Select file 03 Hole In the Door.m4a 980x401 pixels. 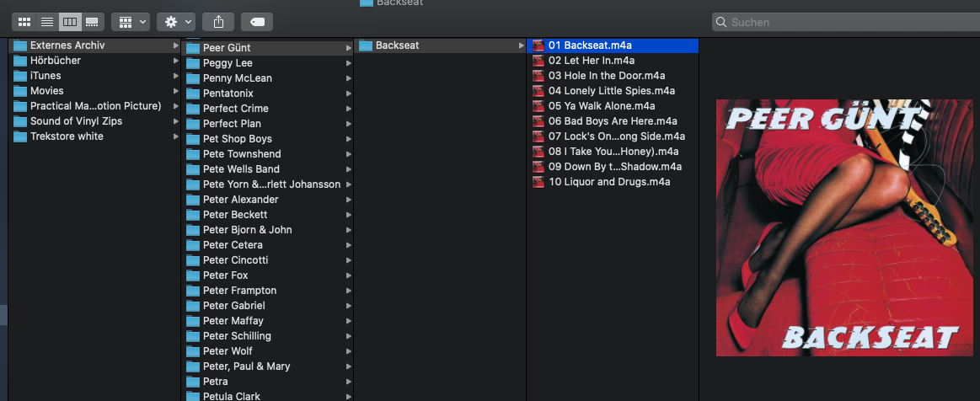click(x=613, y=76)
